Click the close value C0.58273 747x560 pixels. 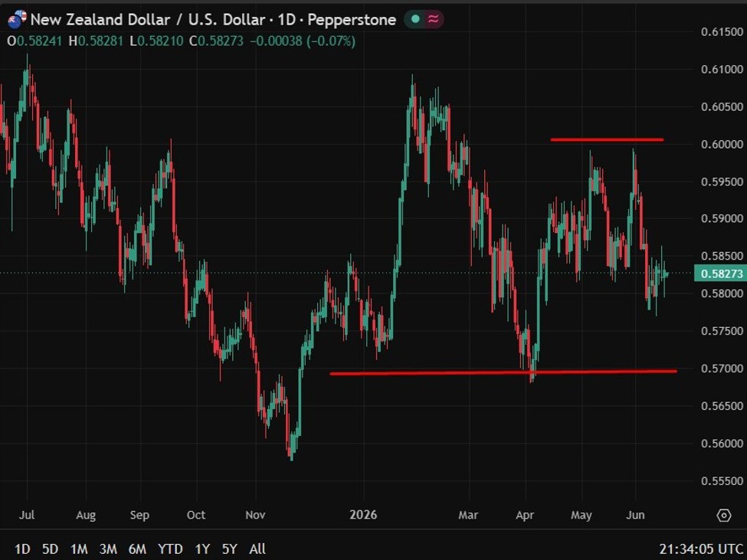216,41
